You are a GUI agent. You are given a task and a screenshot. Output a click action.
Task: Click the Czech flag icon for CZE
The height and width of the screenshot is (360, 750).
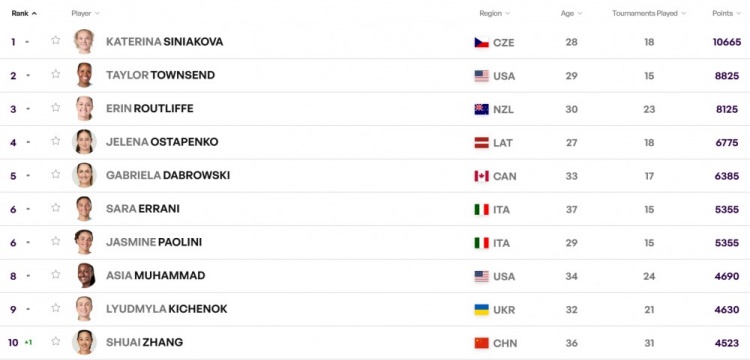click(482, 43)
